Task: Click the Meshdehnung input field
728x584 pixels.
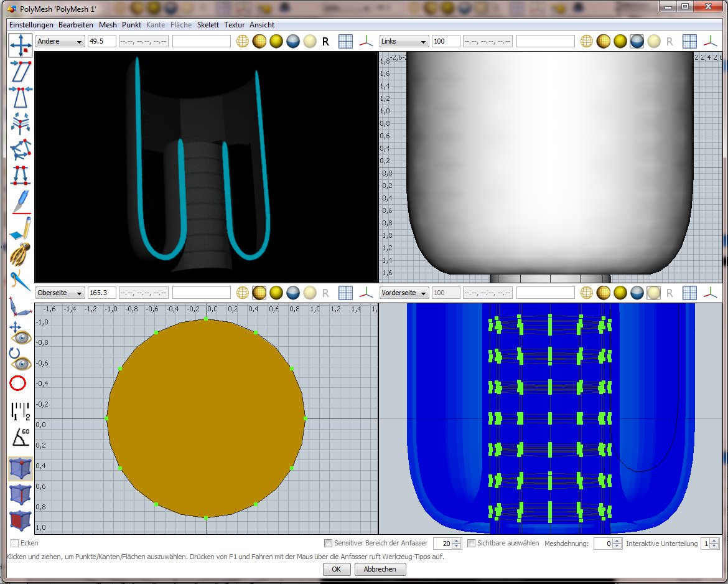Action: (x=603, y=544)
